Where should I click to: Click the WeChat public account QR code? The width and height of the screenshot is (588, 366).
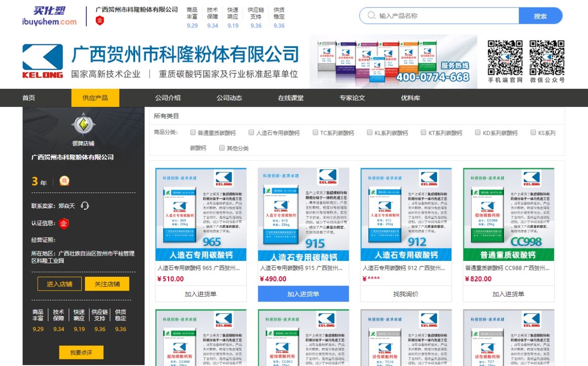tap(547, 58)
